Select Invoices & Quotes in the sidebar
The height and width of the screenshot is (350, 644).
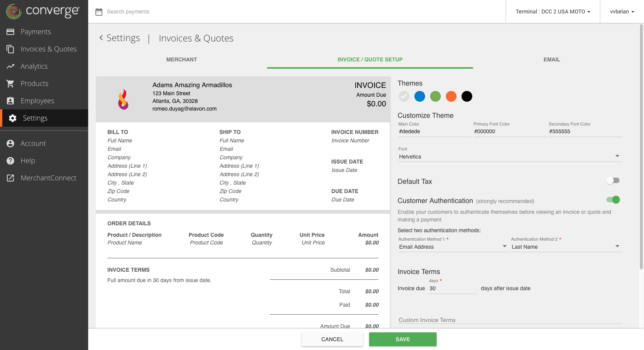[x=49, y=49]
